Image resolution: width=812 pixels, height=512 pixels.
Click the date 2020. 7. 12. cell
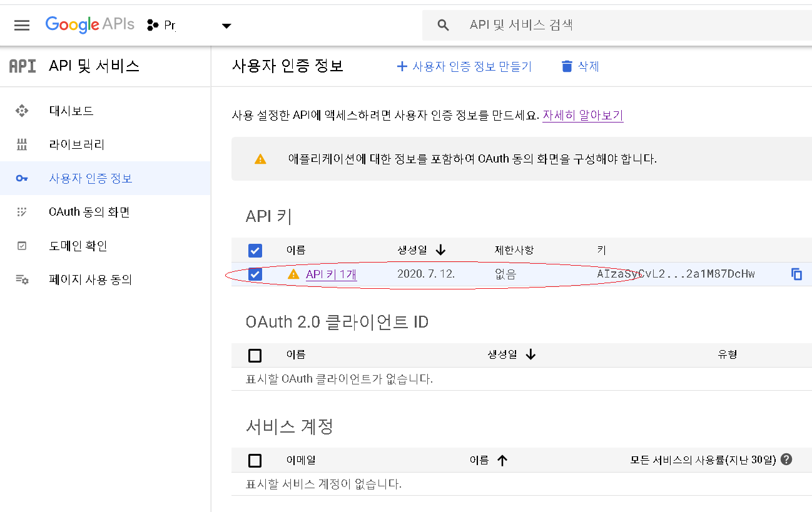point(426,274)
